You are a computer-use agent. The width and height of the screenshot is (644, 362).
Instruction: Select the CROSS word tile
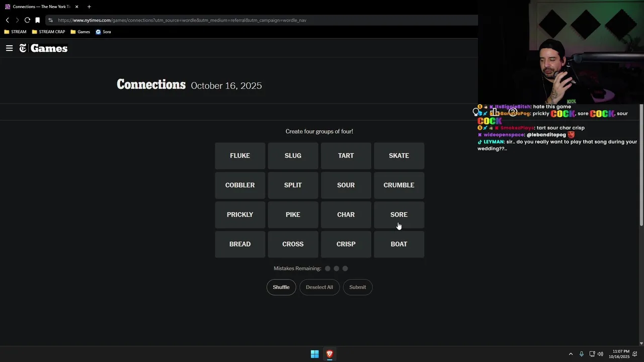coord(293,244)
